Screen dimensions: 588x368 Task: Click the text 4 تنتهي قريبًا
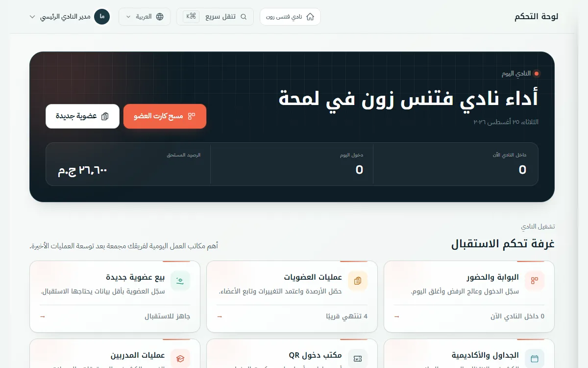tap(347, 316)
